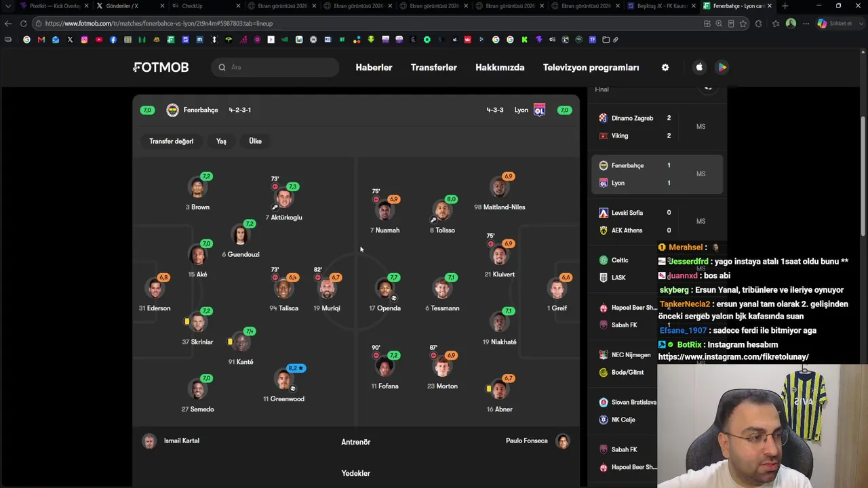
Task: Reload the page with the refresh icon
Action: [x=23, y=23]
